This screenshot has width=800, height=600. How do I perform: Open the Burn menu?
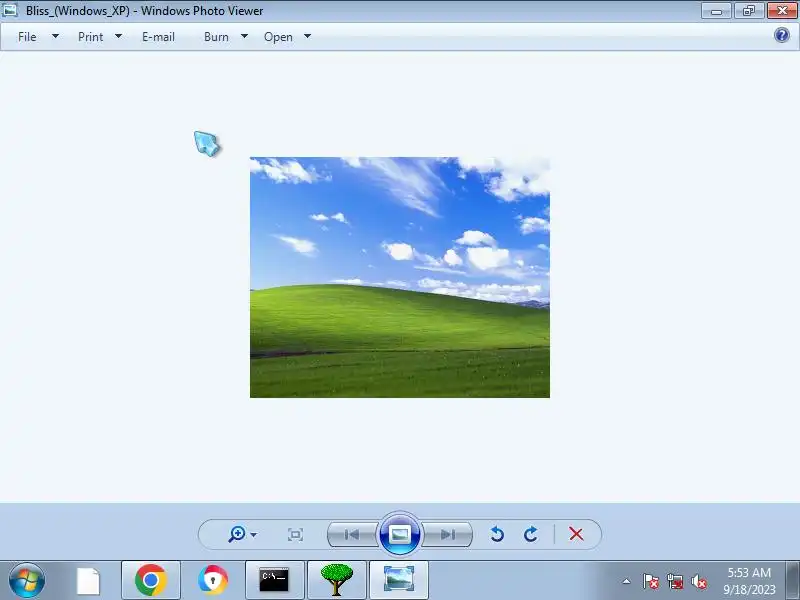point(216,37)
